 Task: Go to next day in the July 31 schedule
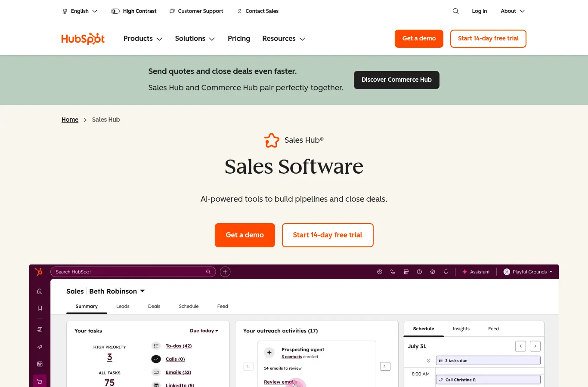[x=535, y=346]
